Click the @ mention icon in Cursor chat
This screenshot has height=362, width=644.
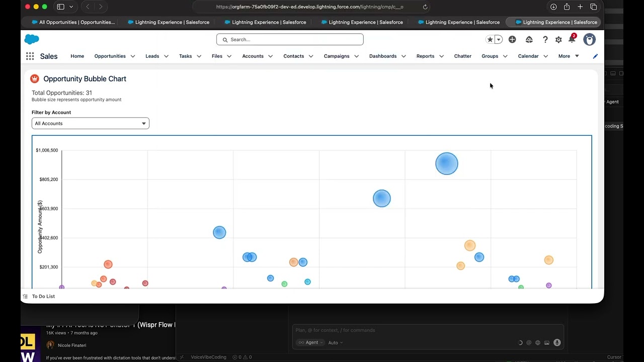(529, 343)
